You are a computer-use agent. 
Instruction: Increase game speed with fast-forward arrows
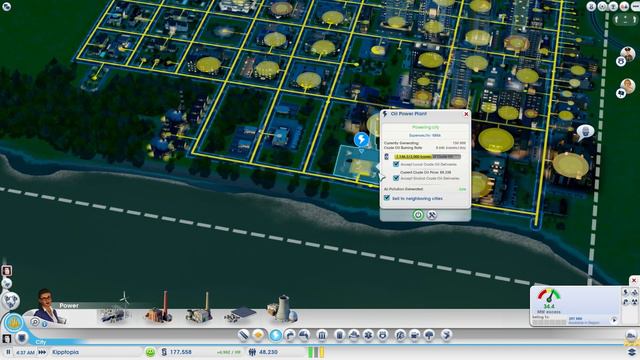click(x=42, y=352)
